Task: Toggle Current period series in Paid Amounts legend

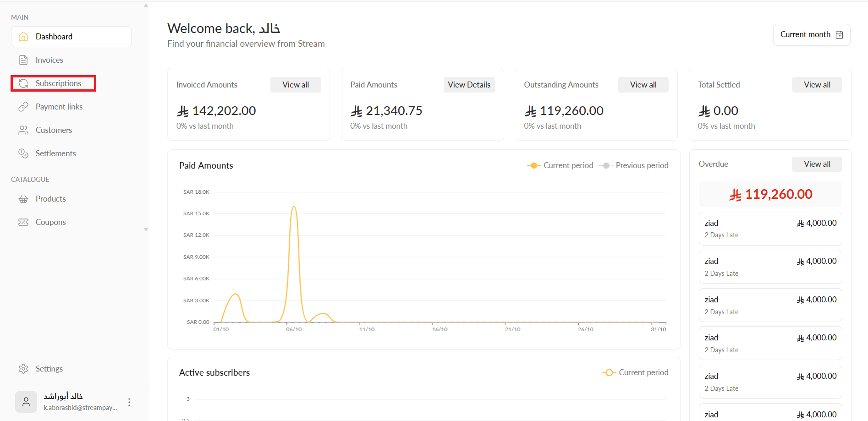Action: pyautogui.click(x=560, y=165)
